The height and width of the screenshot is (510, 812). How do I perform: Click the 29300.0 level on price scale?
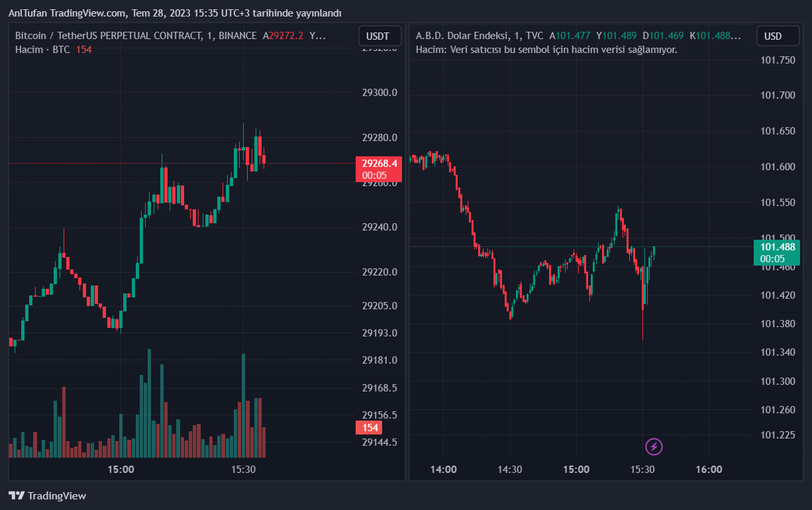pyautogui.click(x=380, y=93)
